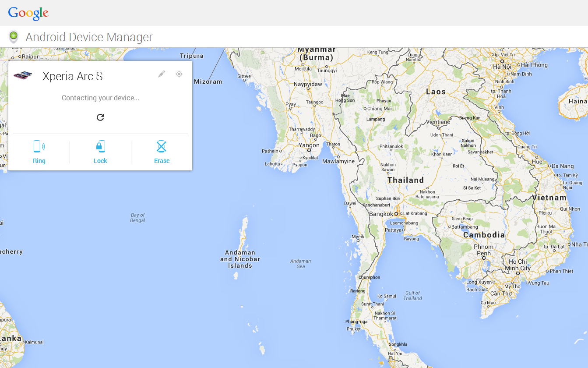Screen dimensions: 588x368
Task: Click Mizoram label on the map
Action: coord(208,81)
